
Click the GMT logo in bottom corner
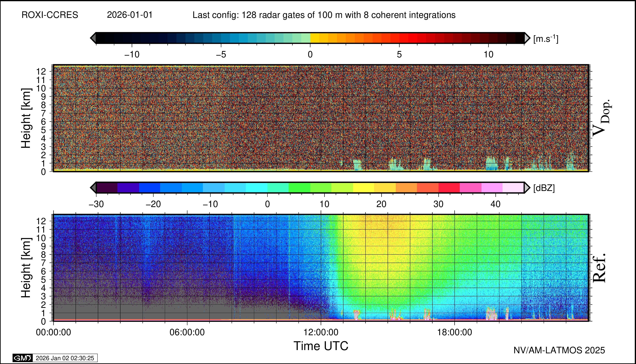tap(22, 358)
